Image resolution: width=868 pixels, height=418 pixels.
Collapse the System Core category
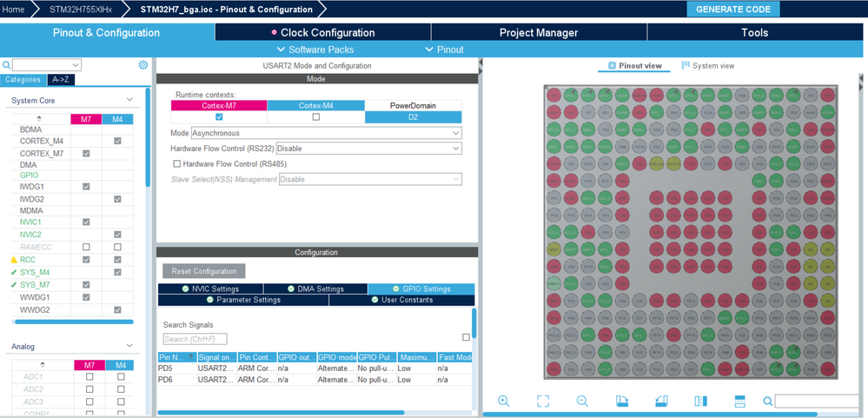129,100
